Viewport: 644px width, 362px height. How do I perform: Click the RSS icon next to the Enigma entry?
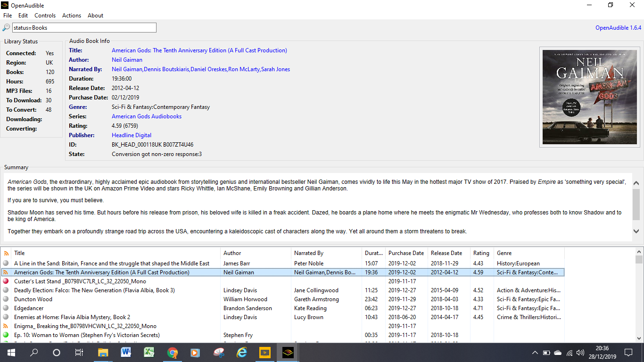pos(5,326)
